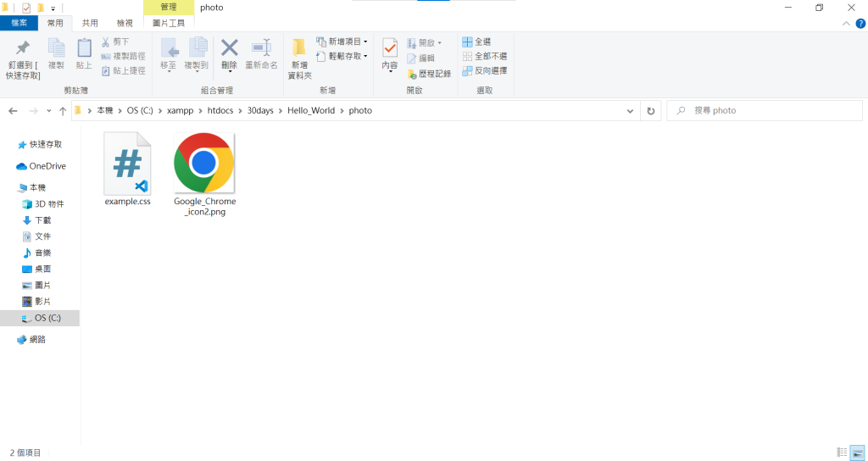868x461 pixels.
Task: Open the 檔案 file tab
Action: tap(19, 23)
